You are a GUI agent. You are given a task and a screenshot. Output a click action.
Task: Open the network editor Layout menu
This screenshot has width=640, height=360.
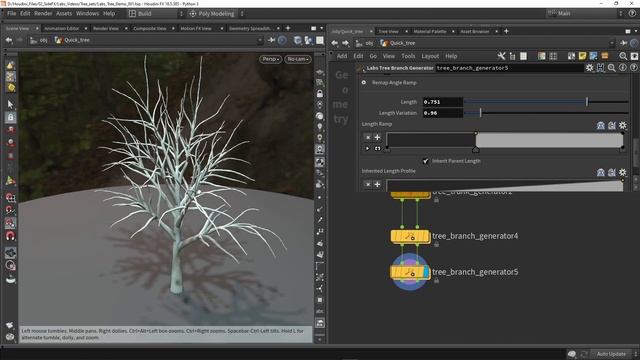click(430, 56)
